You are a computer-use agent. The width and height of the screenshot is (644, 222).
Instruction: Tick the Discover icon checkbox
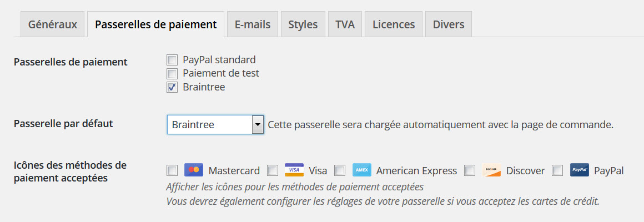pyautogui.click(x=470, y=170)
